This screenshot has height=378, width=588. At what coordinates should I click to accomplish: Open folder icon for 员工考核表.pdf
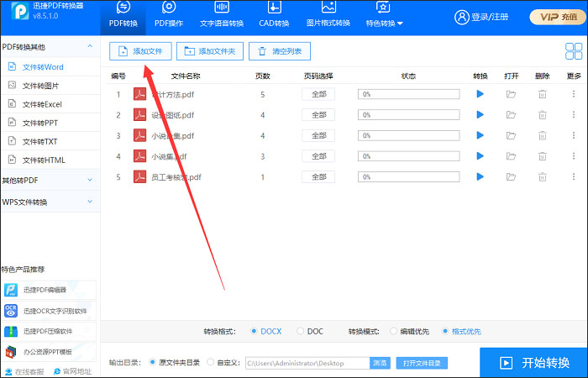tap(511, 176)
